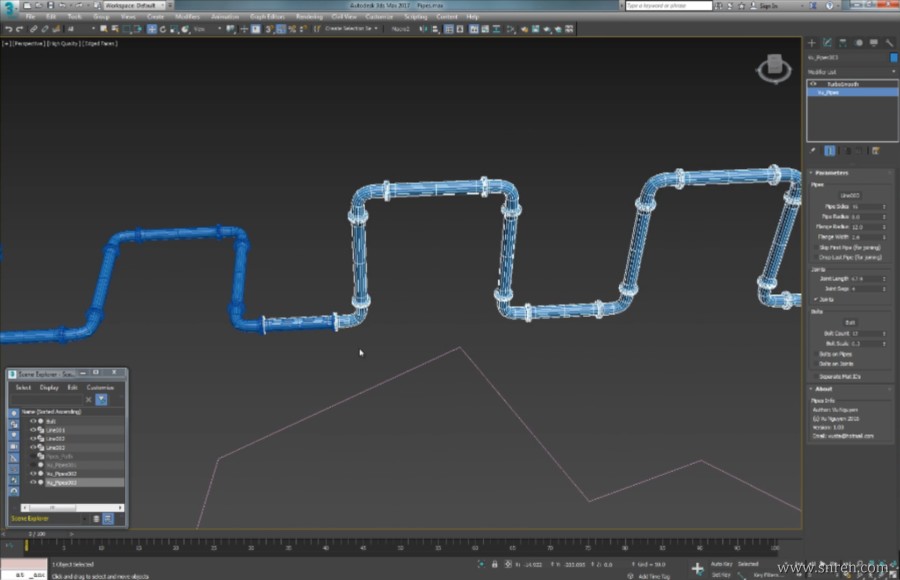Open the Scripting menu

[x=416, y=17]
